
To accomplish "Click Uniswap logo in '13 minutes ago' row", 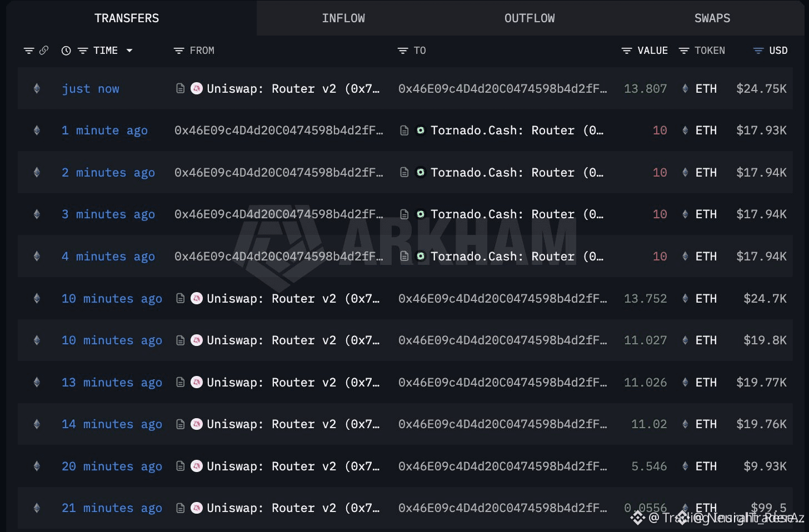I will [197, 382].
